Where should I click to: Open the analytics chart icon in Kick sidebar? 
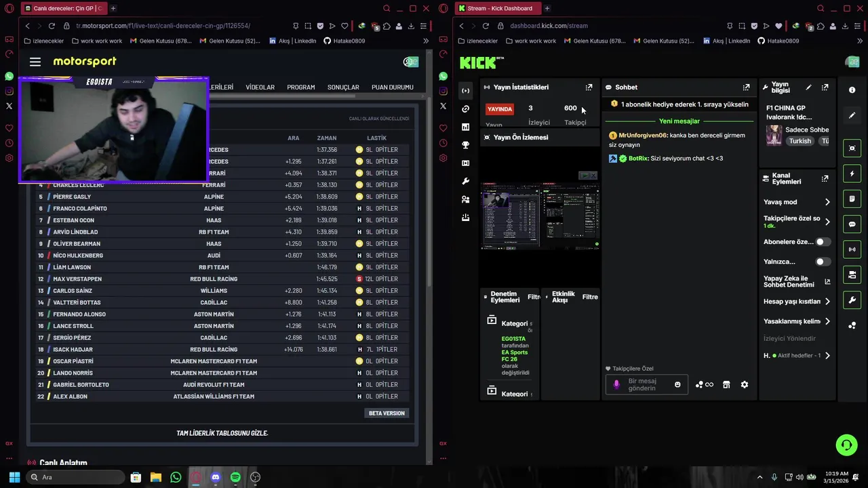(x=465, y=127)
